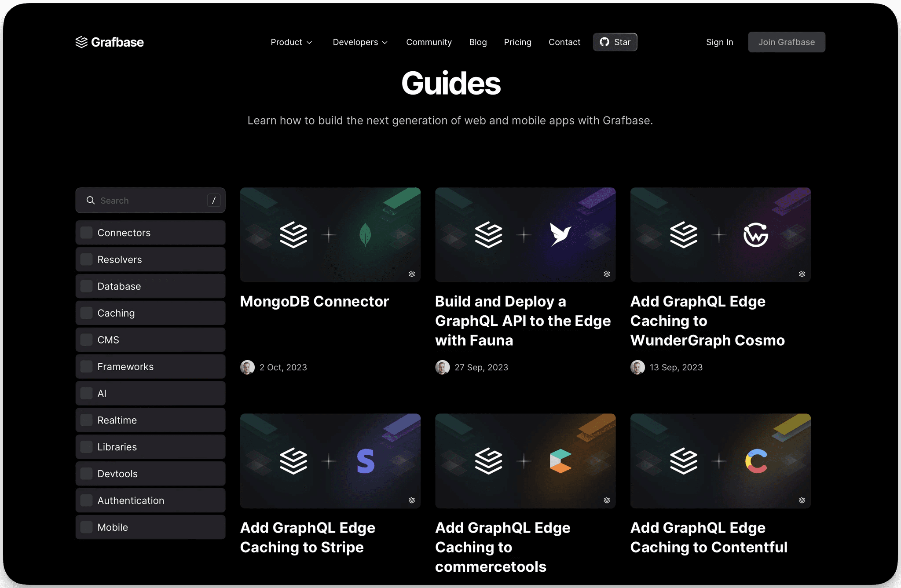Open the commercetools guide thumbnail
This screenshot has height=588, width=901.
point(525,461)
